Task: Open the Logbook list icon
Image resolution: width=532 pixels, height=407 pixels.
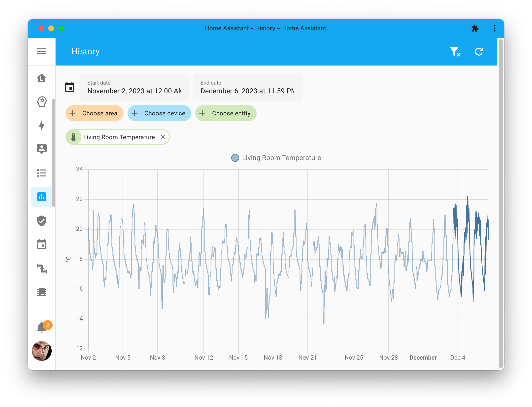Action: coord(41,173)
